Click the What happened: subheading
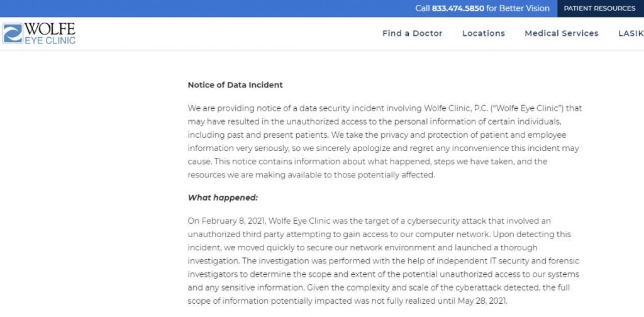The image size is (644, 317). (223, 197)
